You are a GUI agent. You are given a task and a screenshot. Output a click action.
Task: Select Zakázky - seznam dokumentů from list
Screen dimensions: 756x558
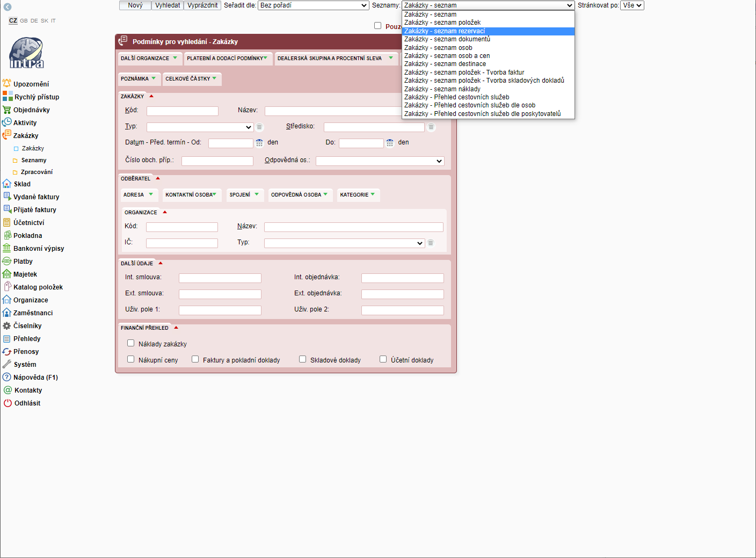point(447,39)
